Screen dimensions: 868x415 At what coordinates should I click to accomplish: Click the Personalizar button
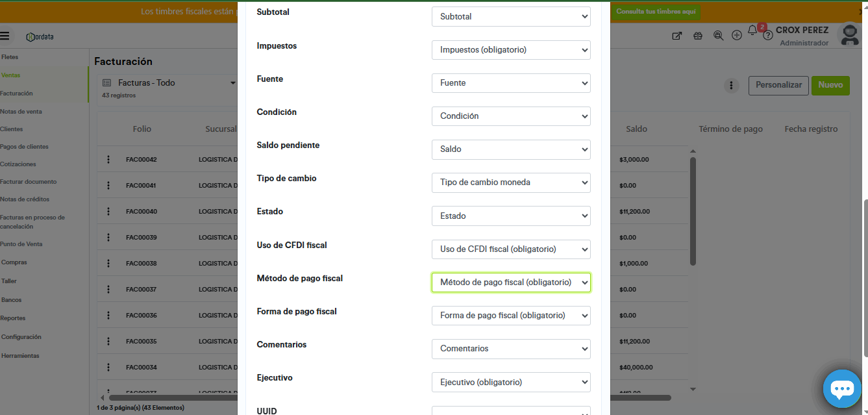pyautogui.click(x=778, y=85)
